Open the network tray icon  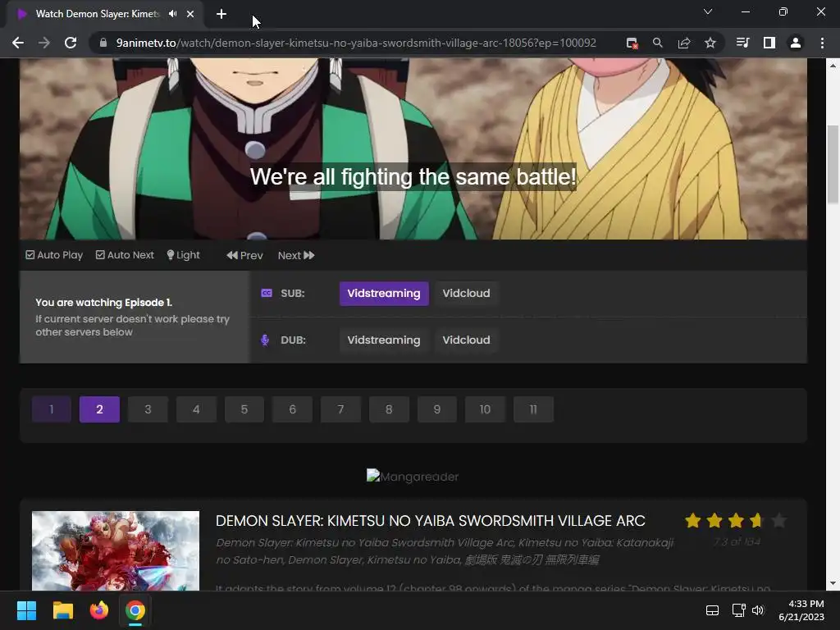pyautogui.click(x=739, y=610)
